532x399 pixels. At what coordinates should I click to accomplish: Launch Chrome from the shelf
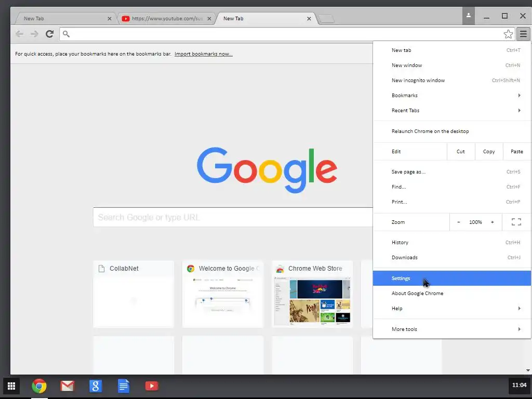(39, 386)
